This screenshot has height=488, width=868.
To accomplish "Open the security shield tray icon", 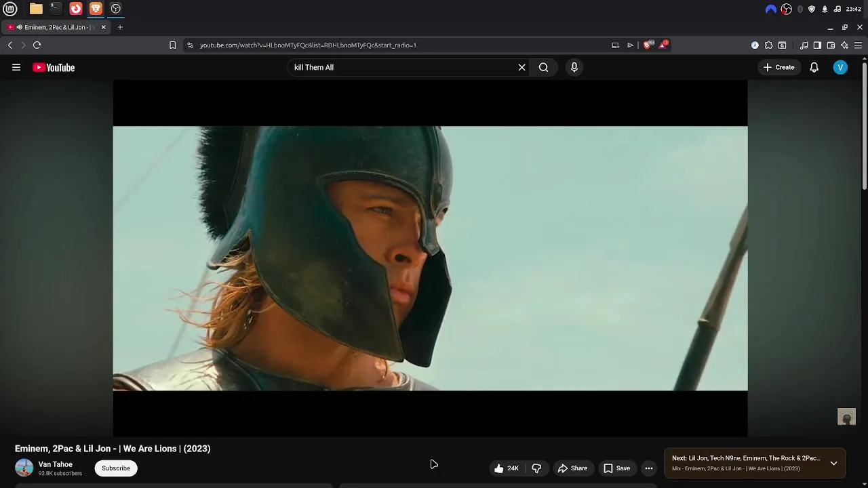I will (x=812, y=9).
